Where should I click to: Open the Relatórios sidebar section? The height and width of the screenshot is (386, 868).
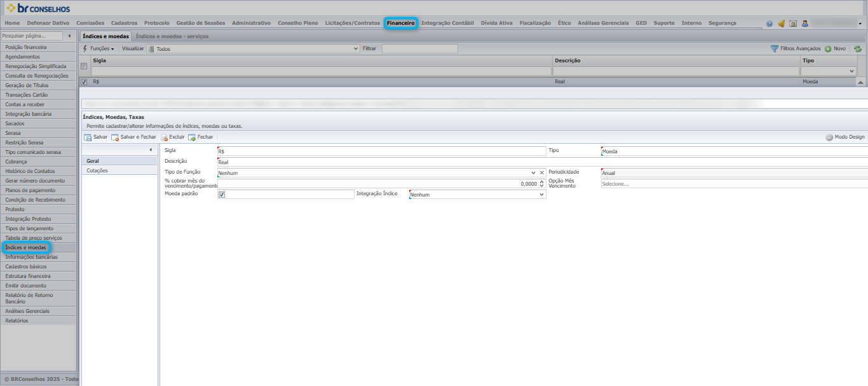pos(38,321)
